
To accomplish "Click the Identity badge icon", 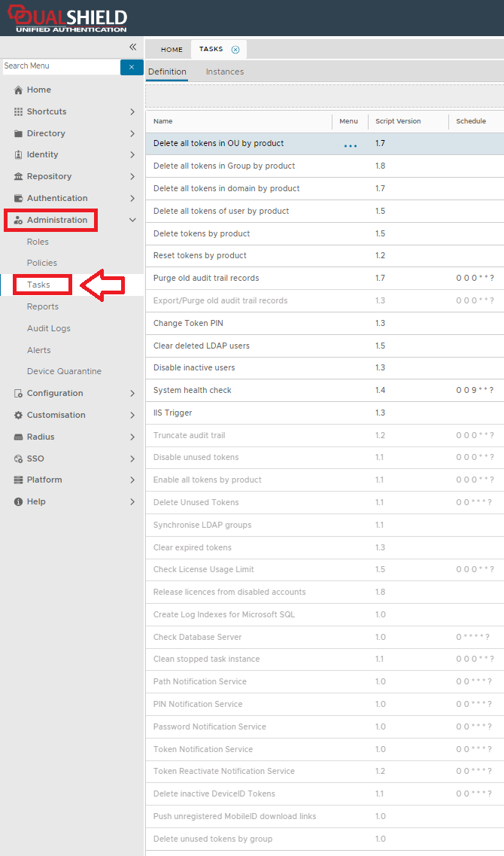I will coord(19,154).
